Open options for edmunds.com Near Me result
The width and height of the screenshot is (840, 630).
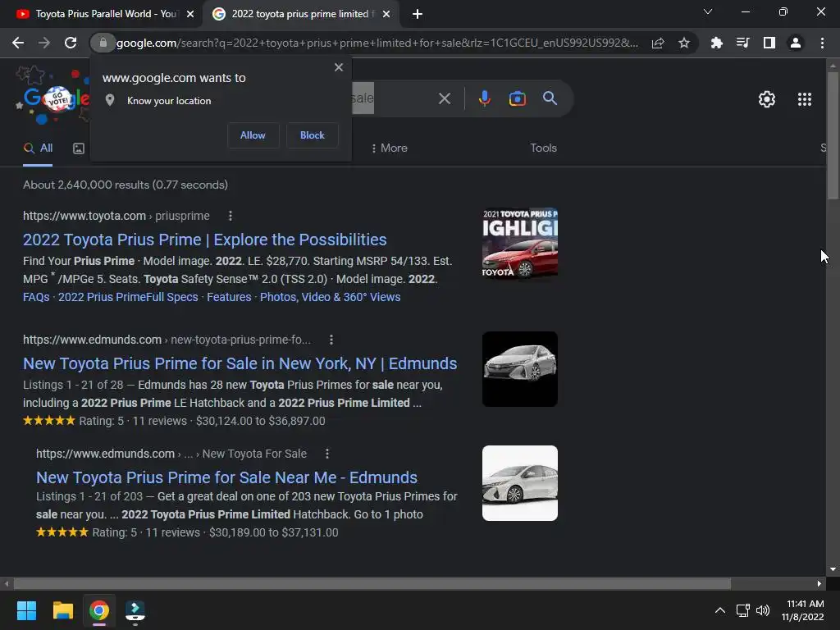coord(327,454)
